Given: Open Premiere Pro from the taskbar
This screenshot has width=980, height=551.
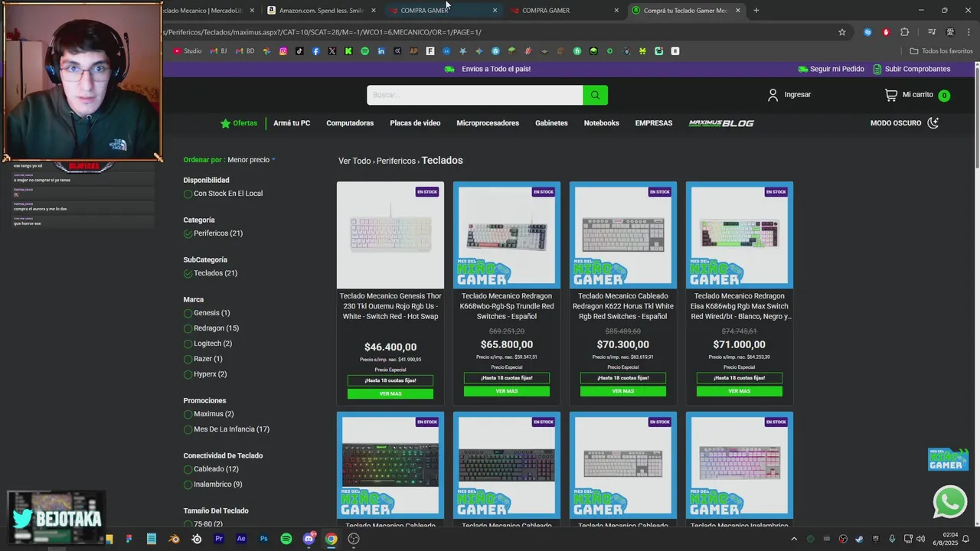Looking at the screenshot, I should [219, 539].
